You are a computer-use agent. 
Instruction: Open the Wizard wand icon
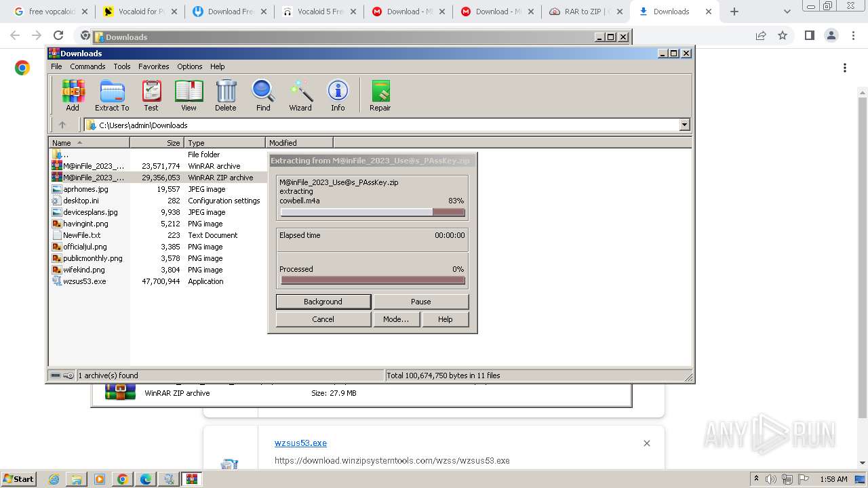[300, 95]
